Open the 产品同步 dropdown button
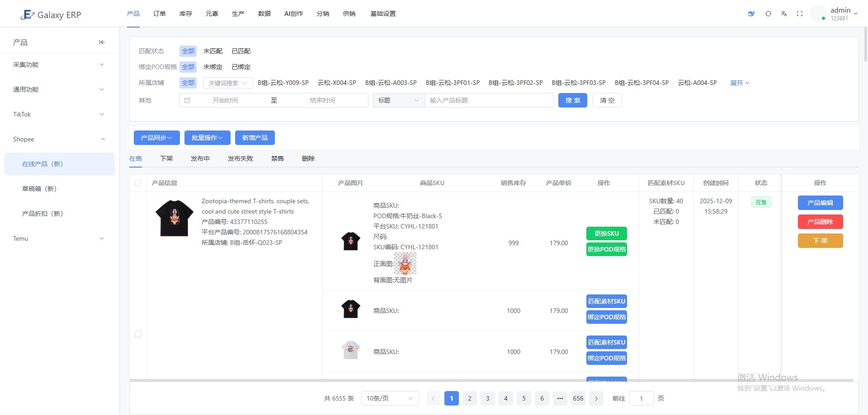The width and height of the screenshot is (868, 415). pos(156,138)
